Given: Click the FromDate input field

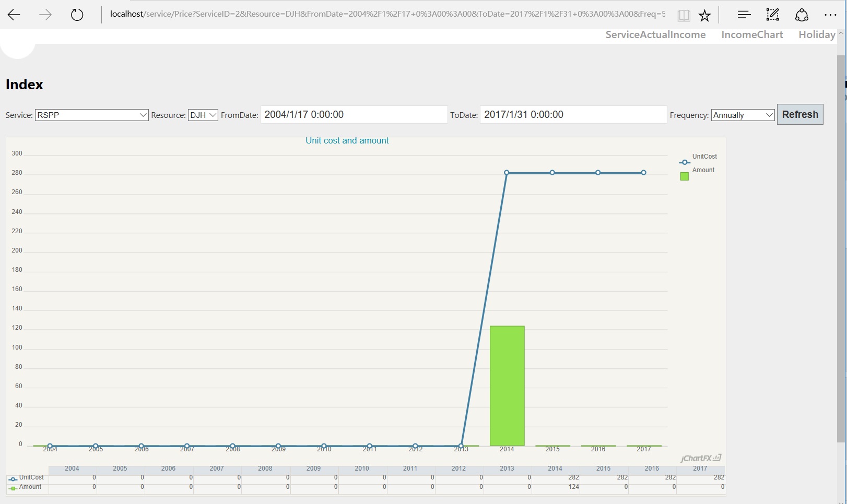Looking at the screenshot, I should 354,115.
